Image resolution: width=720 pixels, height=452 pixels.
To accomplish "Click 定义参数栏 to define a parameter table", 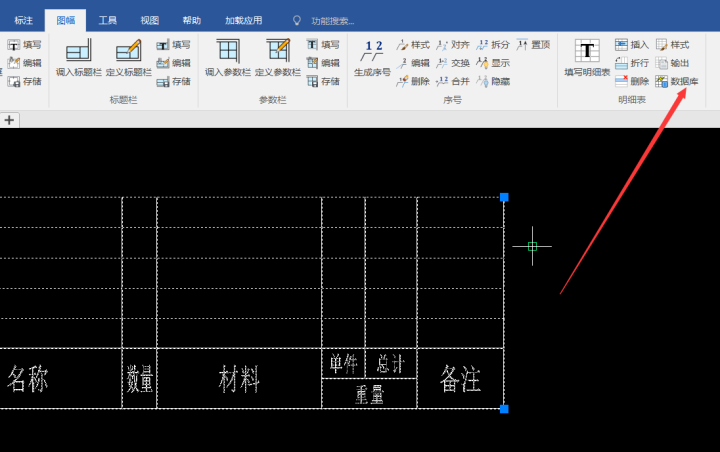I will point(278,58).
